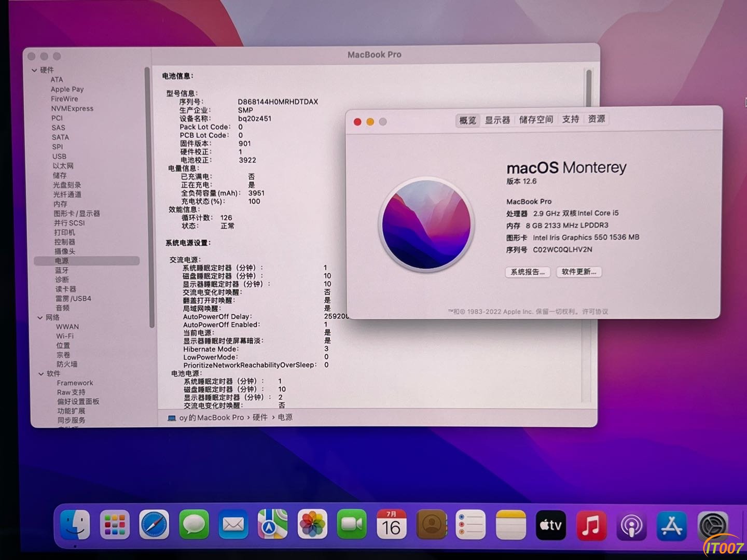Open FaceTime from the dock
Image resolution: width=747 pixels, height=560 pixels.
click(352, 525)
